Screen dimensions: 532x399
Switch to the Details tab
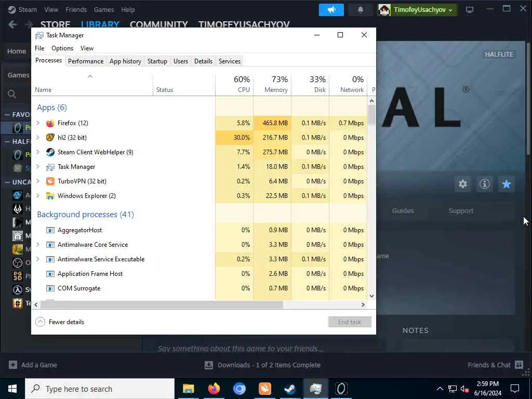click(x=203, y=61)
